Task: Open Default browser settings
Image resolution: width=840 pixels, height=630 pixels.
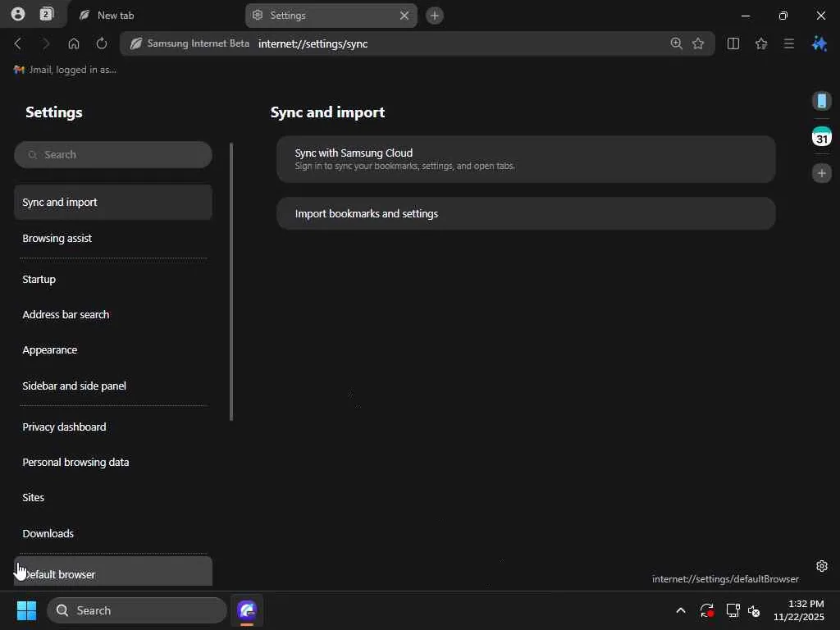Action: pos(113,572)
